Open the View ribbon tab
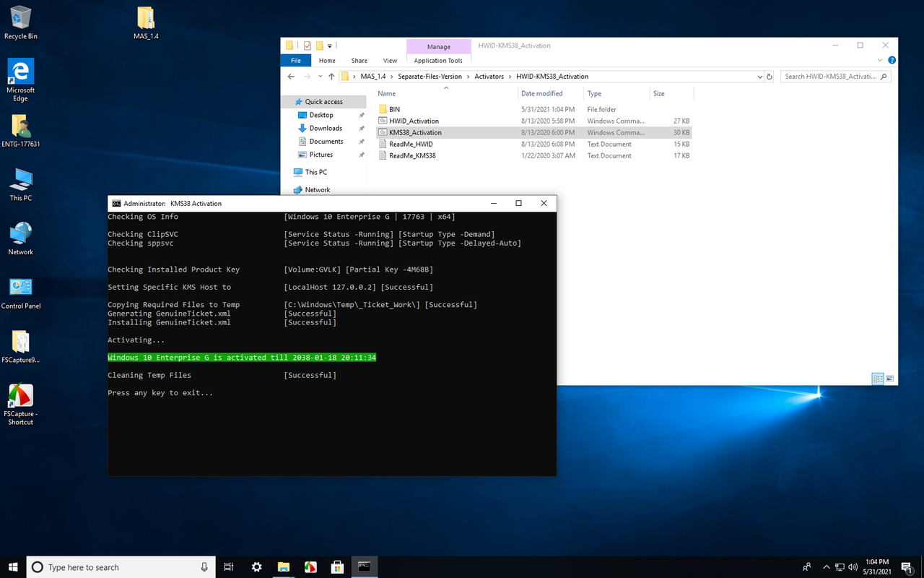Viewport: 924px width, 578px height. pos(390,61)
